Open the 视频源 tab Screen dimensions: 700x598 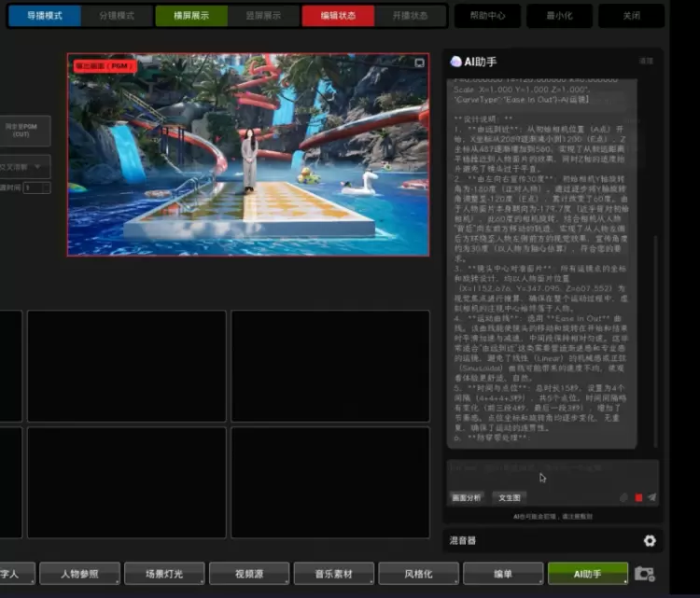point(248,574)
